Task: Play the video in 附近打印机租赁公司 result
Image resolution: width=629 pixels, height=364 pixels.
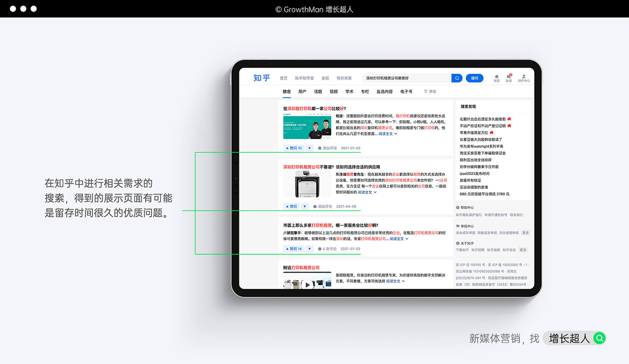Action: [x=307, y=284]
